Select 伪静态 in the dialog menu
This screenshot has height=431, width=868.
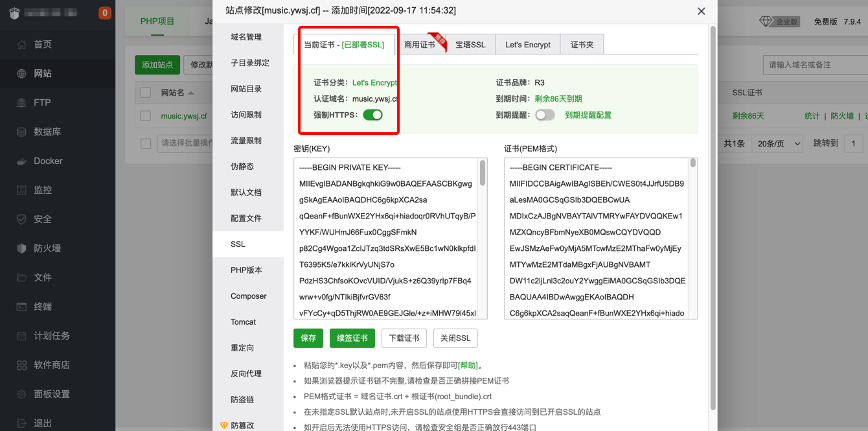pos(248,167)
